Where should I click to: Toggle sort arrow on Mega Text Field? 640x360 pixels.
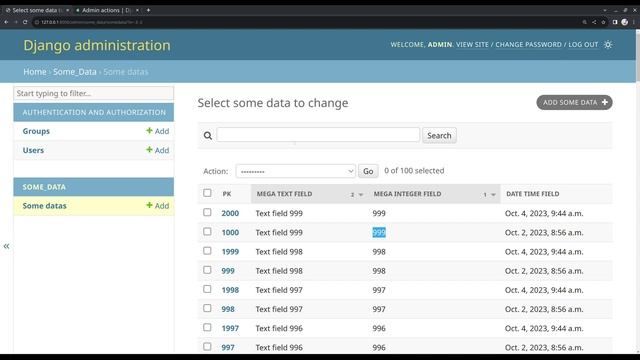361,195
